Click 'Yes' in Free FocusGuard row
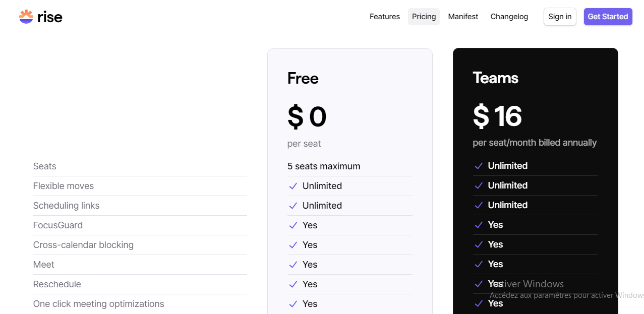Viewport: 644px width, 314px height. point(310,225)
